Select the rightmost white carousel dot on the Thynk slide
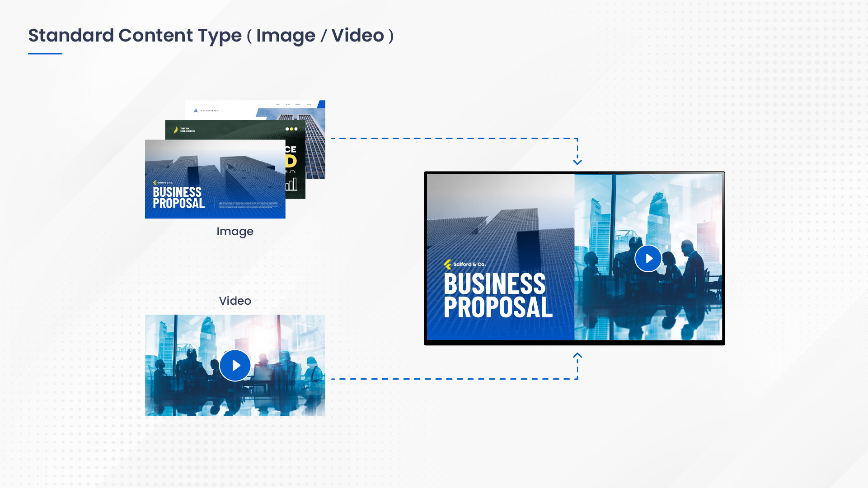 [296, 129]
